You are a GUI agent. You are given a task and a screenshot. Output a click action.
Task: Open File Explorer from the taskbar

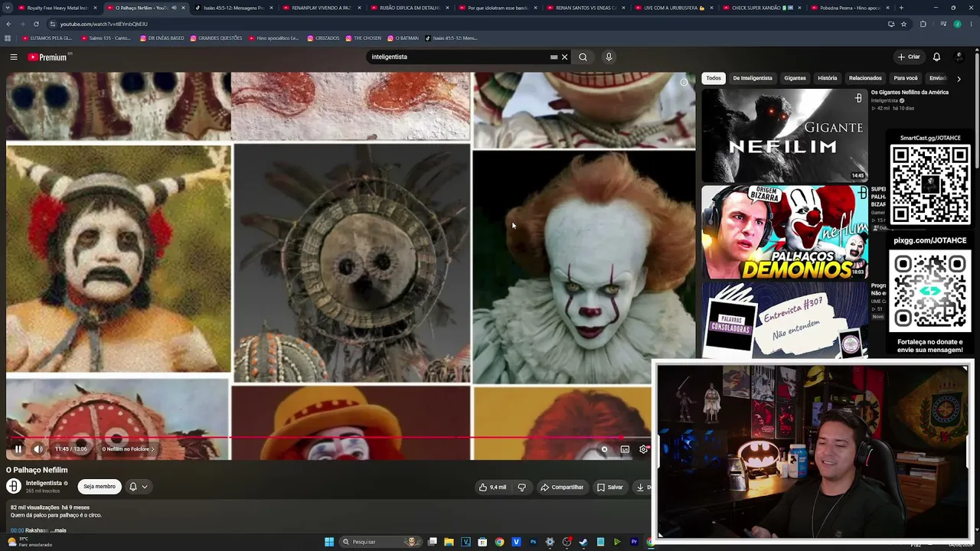pos(449,542)
